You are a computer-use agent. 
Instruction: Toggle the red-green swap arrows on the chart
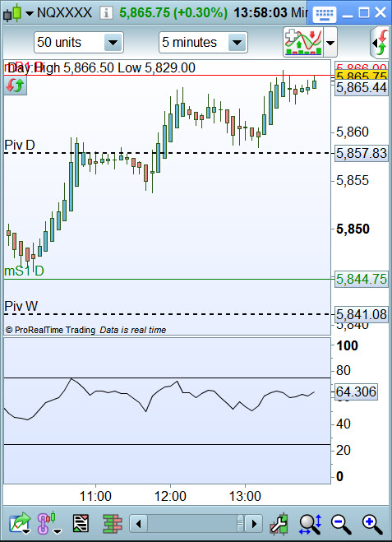(15, 85)
